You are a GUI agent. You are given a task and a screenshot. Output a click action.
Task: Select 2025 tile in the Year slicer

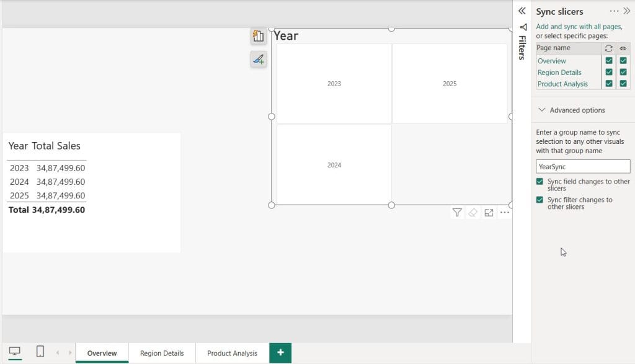pos(450,84)
